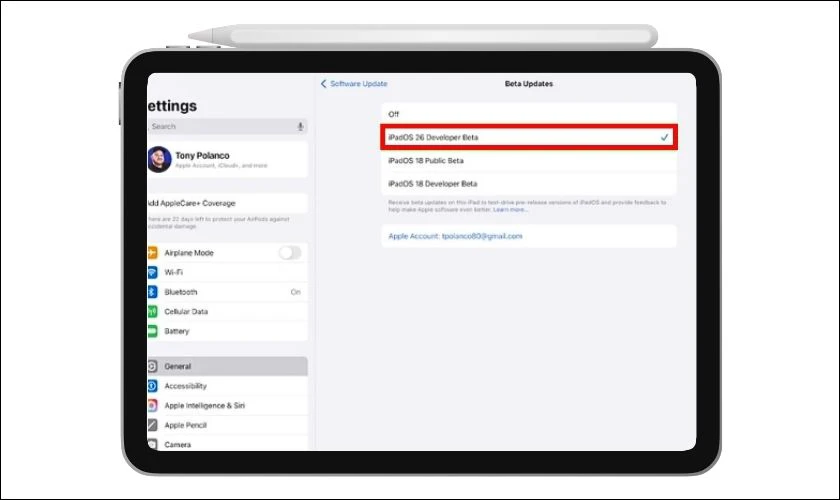Open Cellular Data settings
The width and height of the screenshot is (840, 500).
[x=227, y=311]
